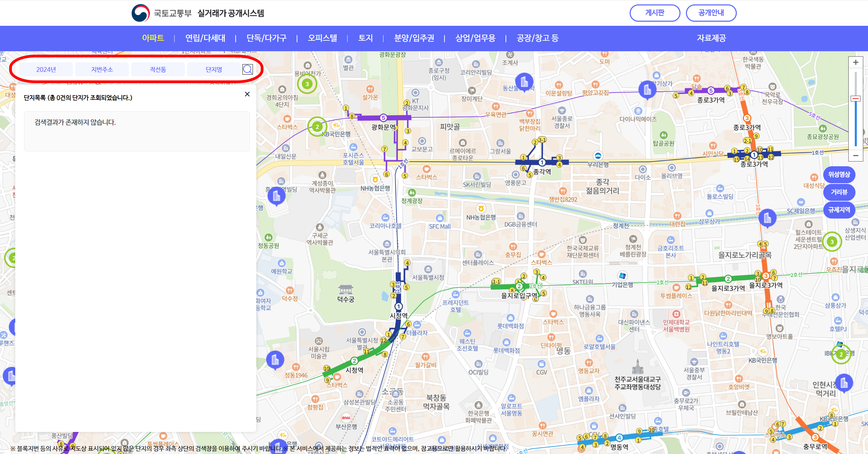Open the 공개안내 info button
Screen dimensions: 868x454
pos(711,13)
